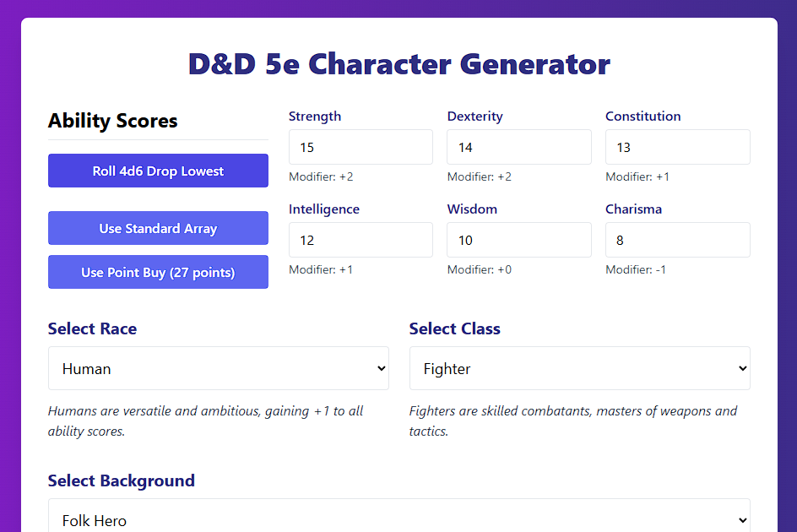The image size is (797, 532).
Task: Click the D&D 5e Character Generator heading
Action: (x=399, y=64)
